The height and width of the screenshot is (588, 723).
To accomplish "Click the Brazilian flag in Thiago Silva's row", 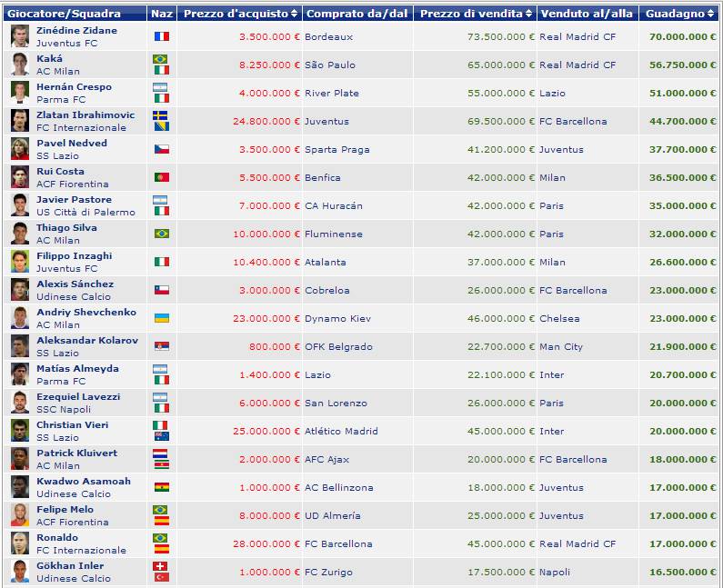I will click(x=161, y=234).
